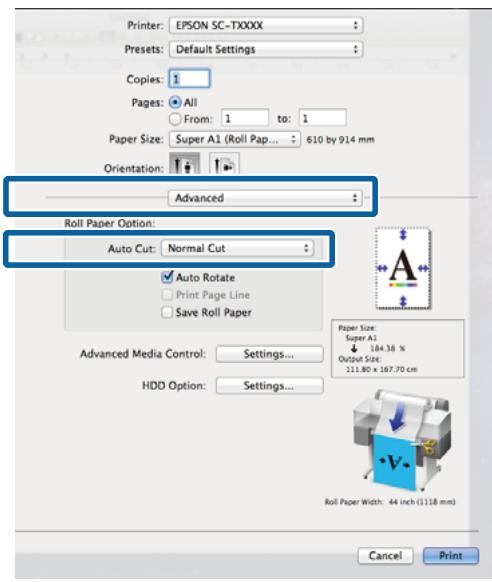Click the Cancel button
492x582 pixels.
click(385, 556)
